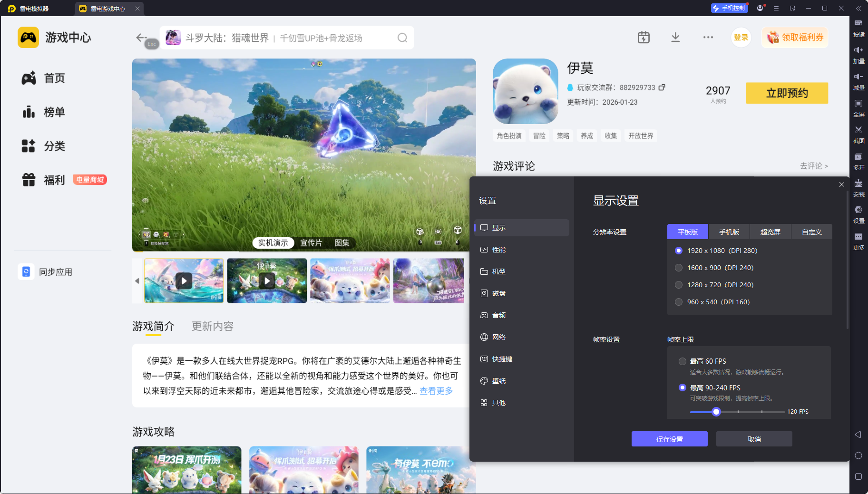This screenshot has width=868, height=494.
Task: Open 设置 from the right toolbar
Action: (x=858, y=214)
